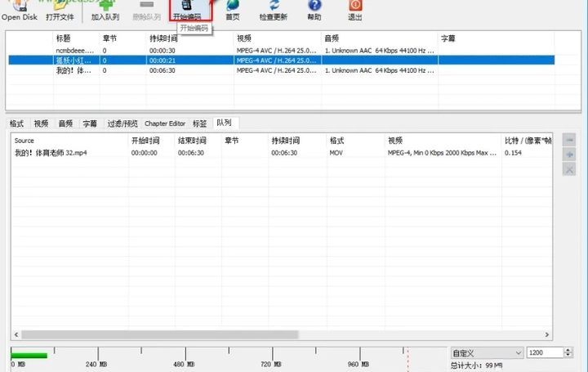Open the 过滤/预览 tab
The height and width of the screenshot is (372, 588).
122,123
